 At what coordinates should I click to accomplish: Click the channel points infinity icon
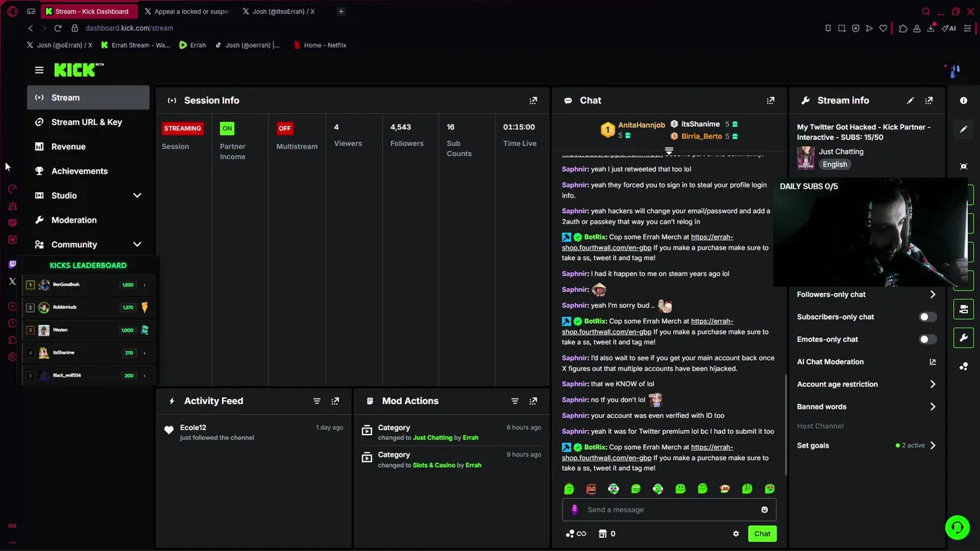tap(576, 534)
